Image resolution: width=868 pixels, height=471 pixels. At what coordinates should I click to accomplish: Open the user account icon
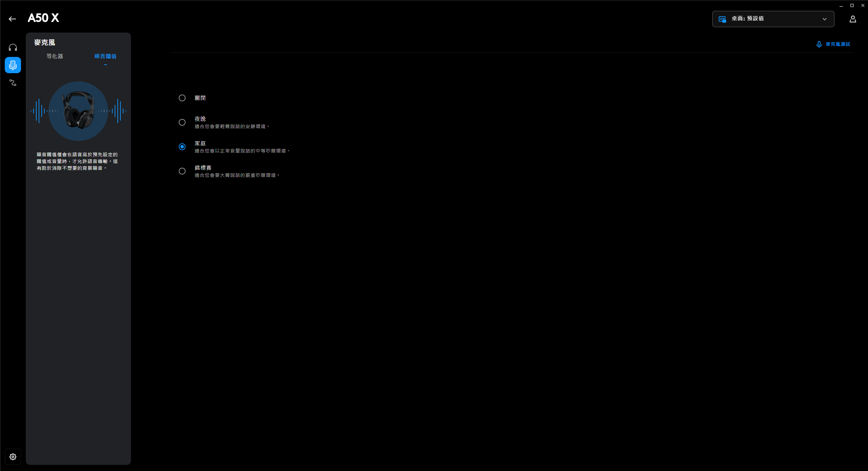coord(853,19)
